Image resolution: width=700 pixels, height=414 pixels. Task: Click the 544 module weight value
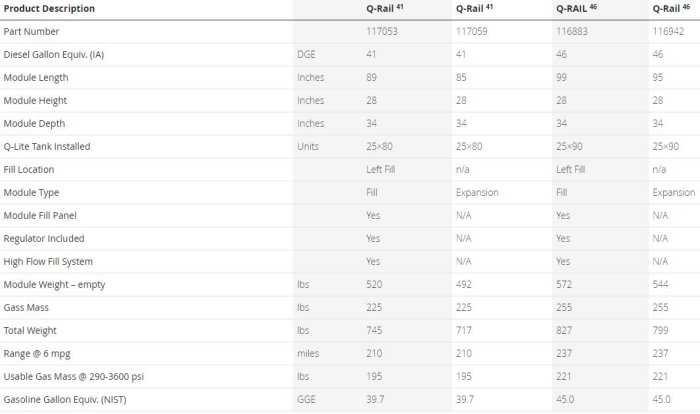tap(661, 284)
